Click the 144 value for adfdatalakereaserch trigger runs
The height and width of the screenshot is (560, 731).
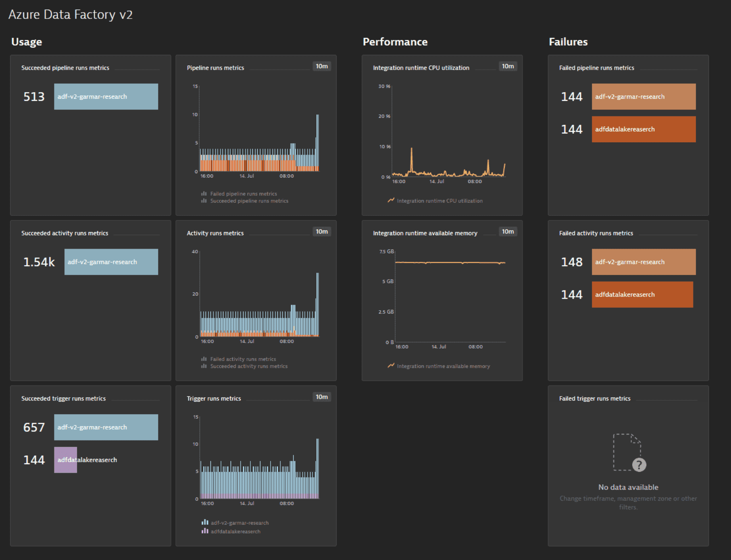click(34, 460)
